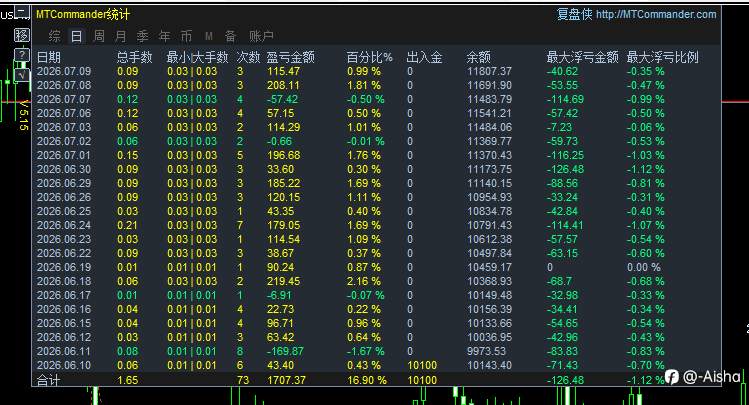Click the 盈亏金额 column header
This screenshot has height=405, width=749.
pos(290,57)
